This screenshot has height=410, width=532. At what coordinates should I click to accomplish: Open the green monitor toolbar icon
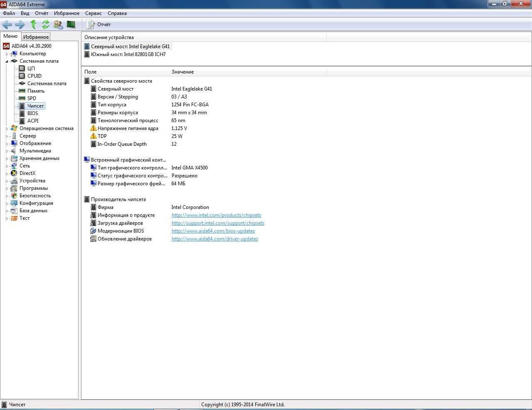tap(71, 25)
